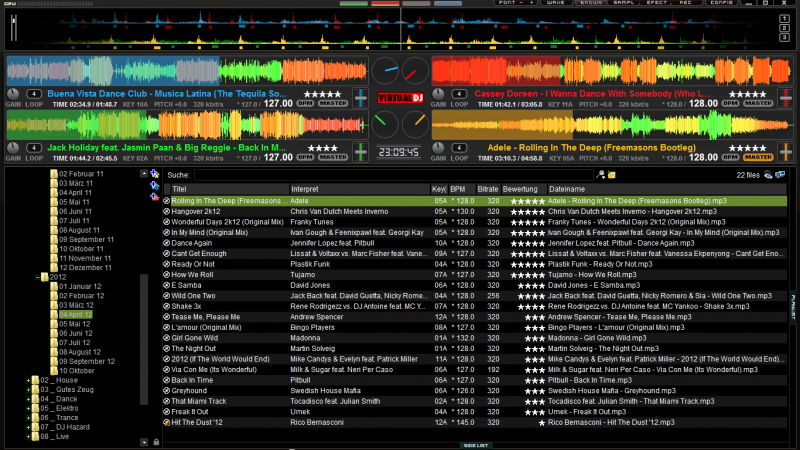Open the REC record tab
The width and height of the screenshot is (800, 450).
(x=685, y=3)
